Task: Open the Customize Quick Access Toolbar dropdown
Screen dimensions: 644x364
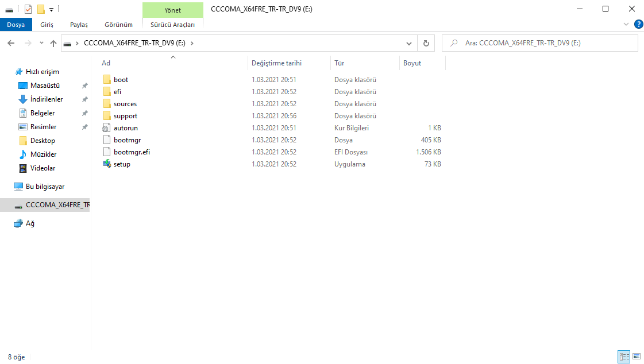Action: tap(51, 9)
